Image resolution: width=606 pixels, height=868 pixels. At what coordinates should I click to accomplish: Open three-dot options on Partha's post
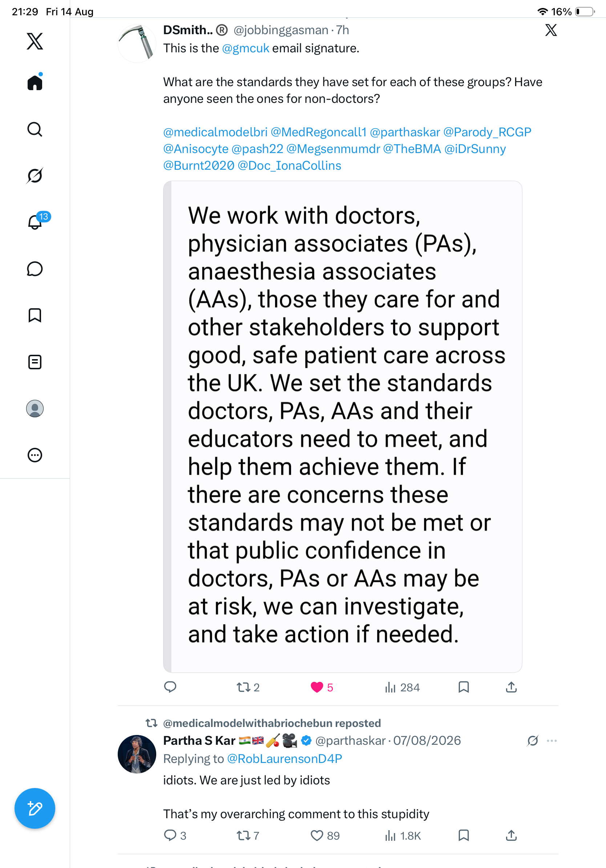pos(552,740)
